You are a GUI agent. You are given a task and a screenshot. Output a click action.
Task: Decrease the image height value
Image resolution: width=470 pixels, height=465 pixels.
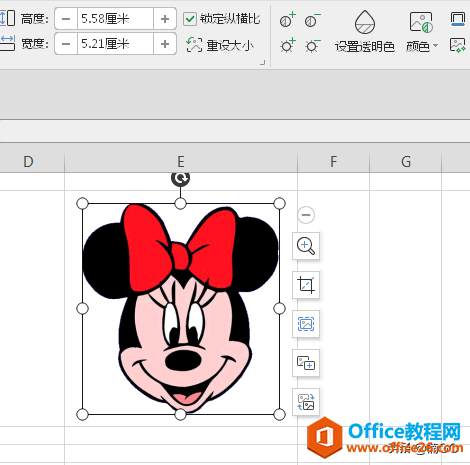66,19
